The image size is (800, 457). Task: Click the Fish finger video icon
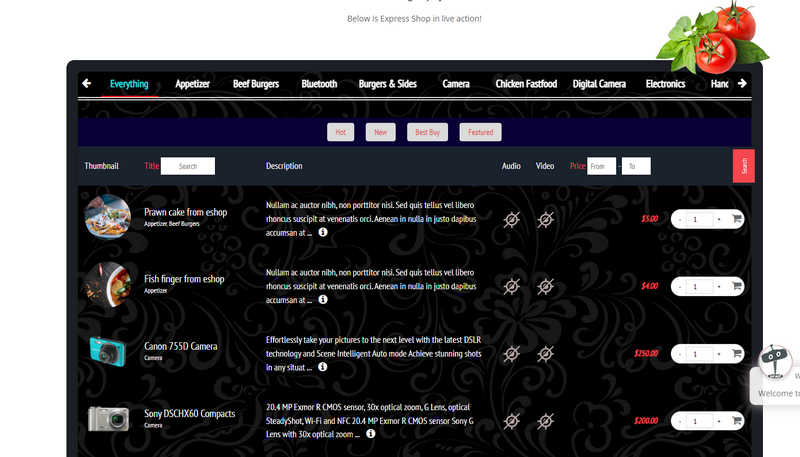pyautogui.click(x=545, y=286)
